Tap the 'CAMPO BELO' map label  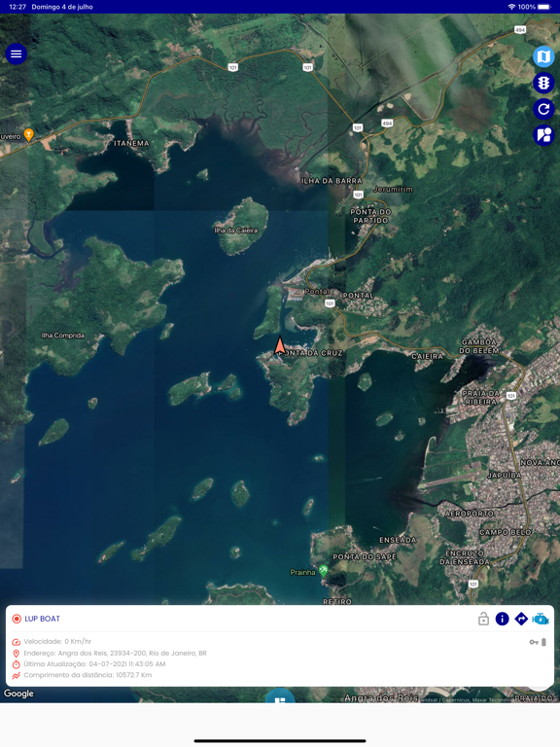tap(506, 532)
